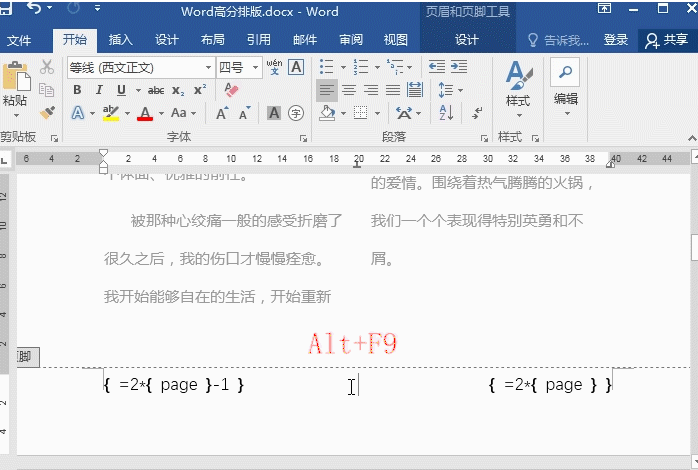Click the Format Painter brush icon
The width and height of the screenshot is (698, 470).
[x=47, y=111]
